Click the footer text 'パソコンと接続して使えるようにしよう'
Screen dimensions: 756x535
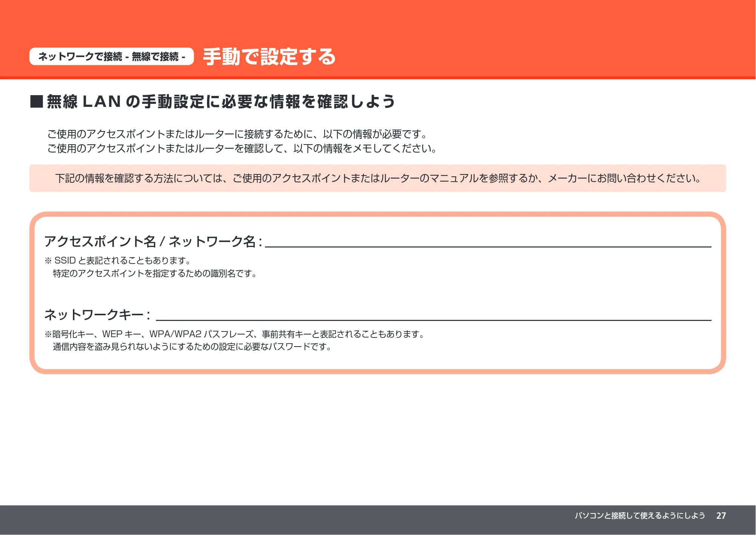(640, 515)
